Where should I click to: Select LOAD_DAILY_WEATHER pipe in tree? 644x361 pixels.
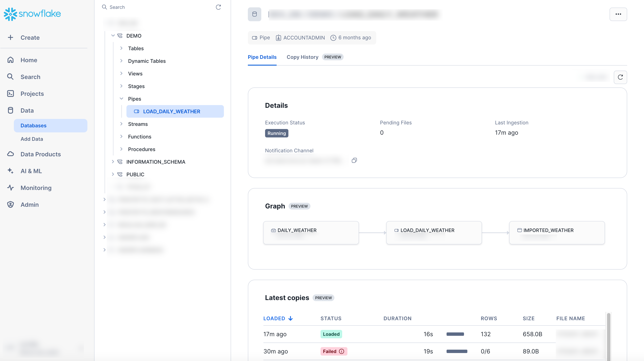click(175, 111)
